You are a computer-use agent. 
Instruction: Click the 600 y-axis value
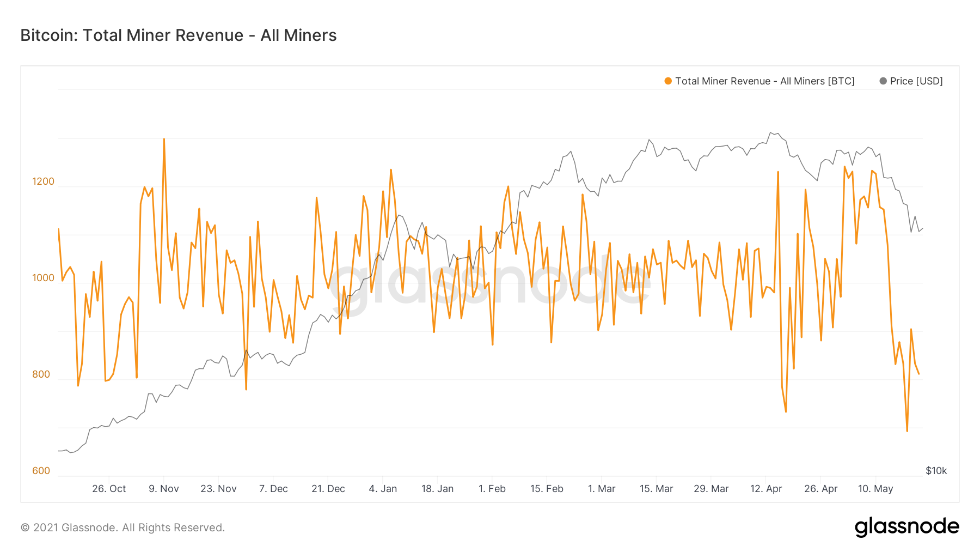point(41,471)
